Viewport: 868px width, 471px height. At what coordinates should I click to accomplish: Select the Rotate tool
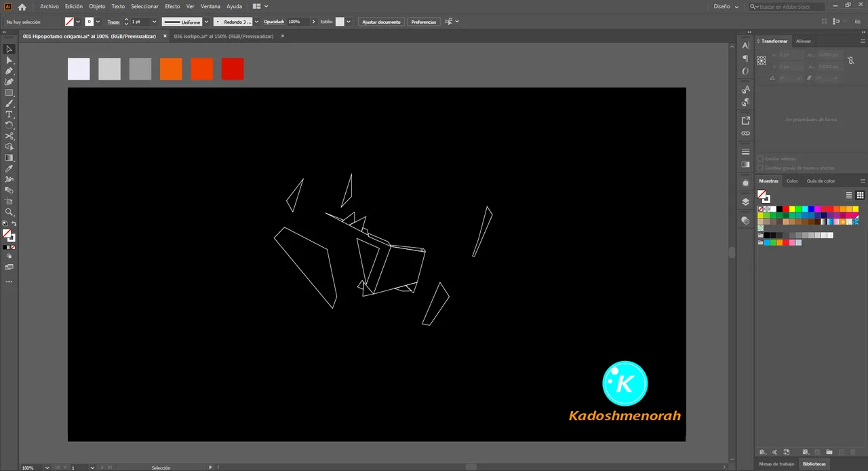click(9, 126)
